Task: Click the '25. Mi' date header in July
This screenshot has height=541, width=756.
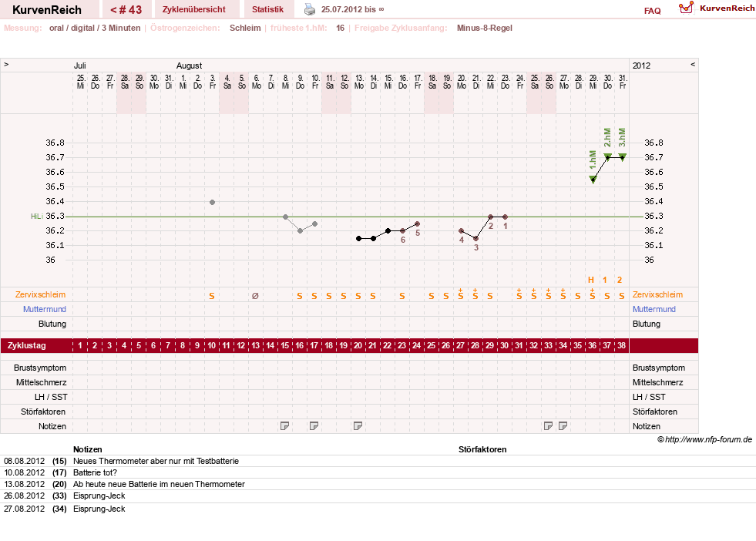Action: click(x=80, y=82)
